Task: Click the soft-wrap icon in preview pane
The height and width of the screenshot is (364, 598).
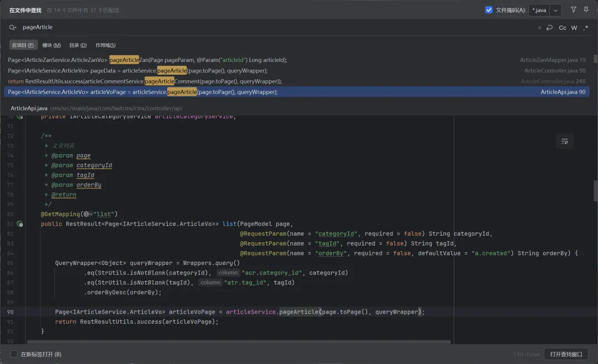Action: click(x=564, y=142)
